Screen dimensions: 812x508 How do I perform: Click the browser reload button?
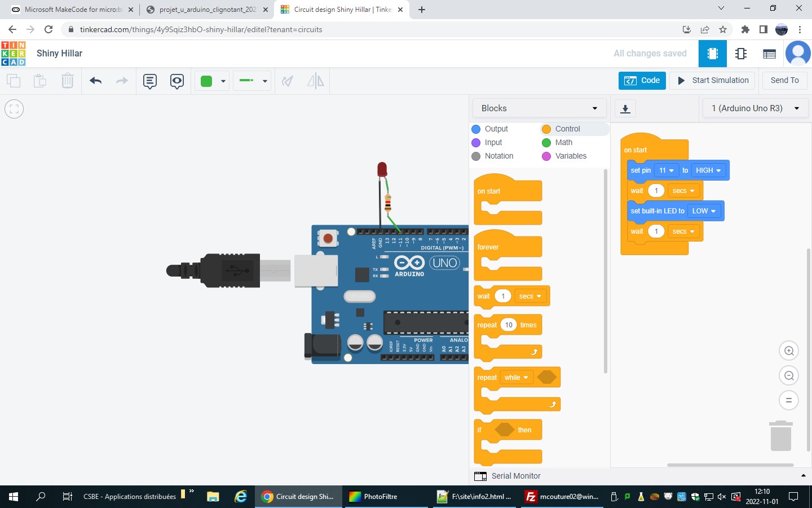point(48,29)
